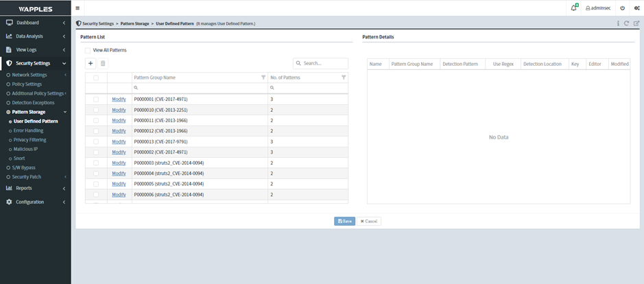This screenshot has width=644, height=284.
Task: Toggle the hamburger sidebar menu icon
Action: [x=77, y=8]
